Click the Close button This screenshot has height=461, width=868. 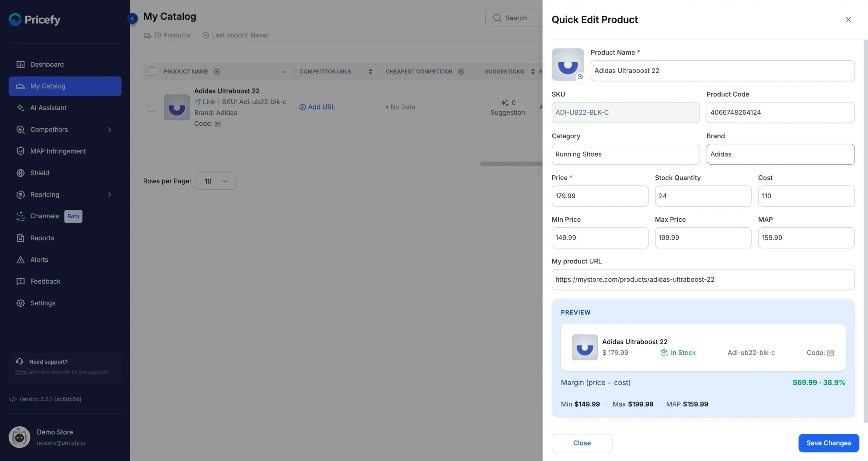point(582,443)
